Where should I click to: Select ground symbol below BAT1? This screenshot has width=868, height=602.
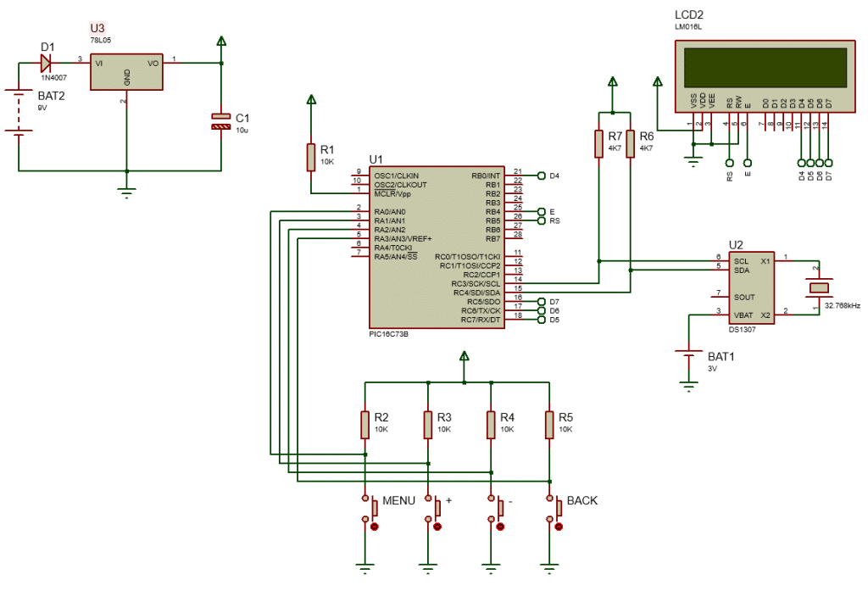[x=688, y=387]
